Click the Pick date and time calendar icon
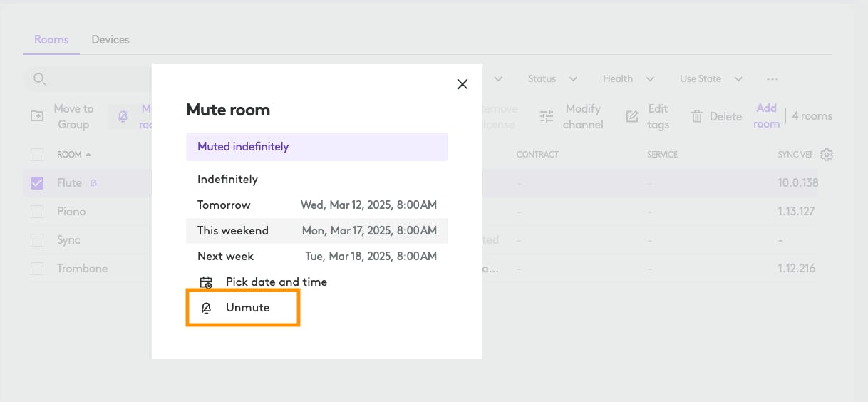868x402 pixels. click(206, 282)
